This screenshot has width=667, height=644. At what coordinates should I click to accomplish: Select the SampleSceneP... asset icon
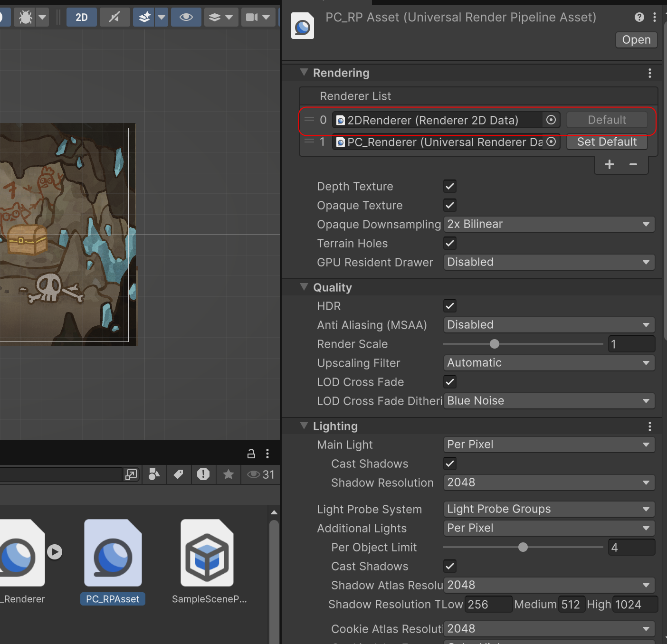pos(207,553)
